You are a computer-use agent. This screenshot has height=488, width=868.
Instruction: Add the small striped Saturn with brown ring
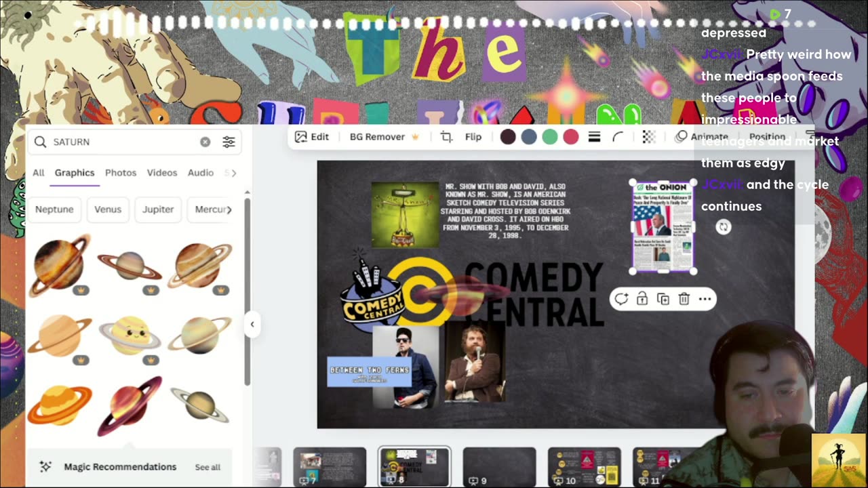130,266
